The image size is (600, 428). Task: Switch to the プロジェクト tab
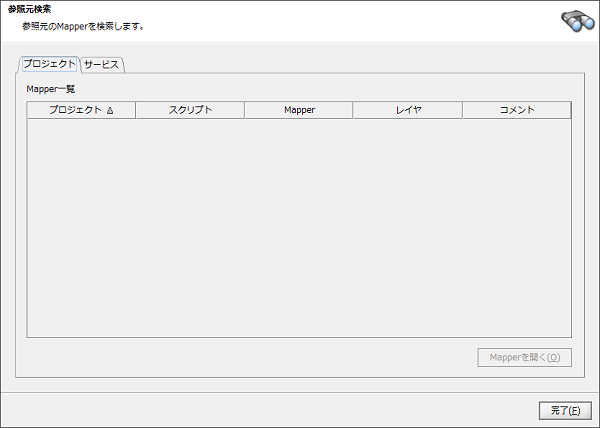coord(49,64)
